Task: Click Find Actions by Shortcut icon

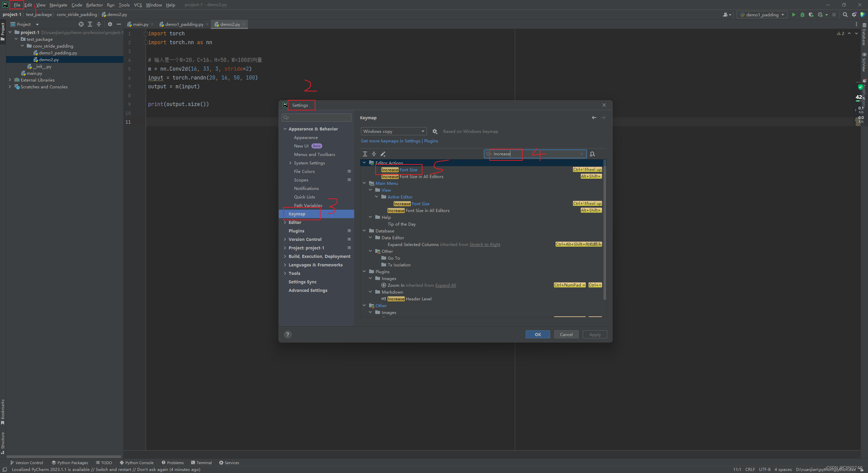Action: coord(592,154)
